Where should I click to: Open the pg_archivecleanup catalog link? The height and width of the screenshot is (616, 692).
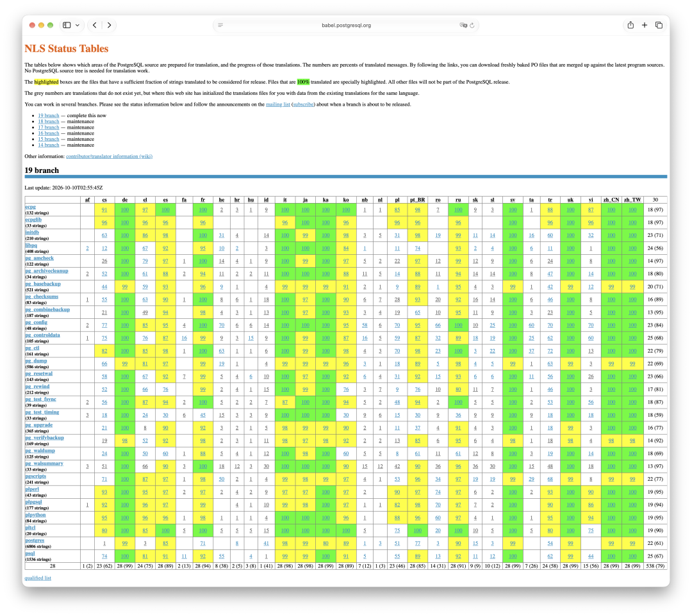pos(47,271)
